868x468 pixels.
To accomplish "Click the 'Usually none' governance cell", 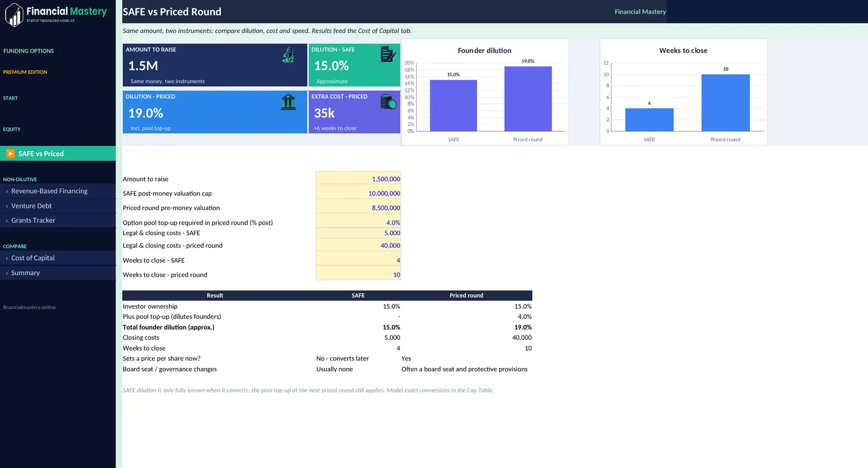I will click(335, 369).
